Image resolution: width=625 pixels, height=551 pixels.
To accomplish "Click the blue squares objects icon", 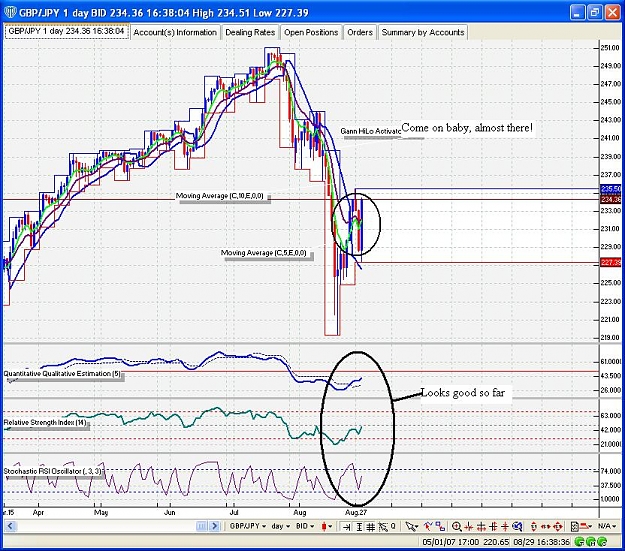I will coord(440,526).
